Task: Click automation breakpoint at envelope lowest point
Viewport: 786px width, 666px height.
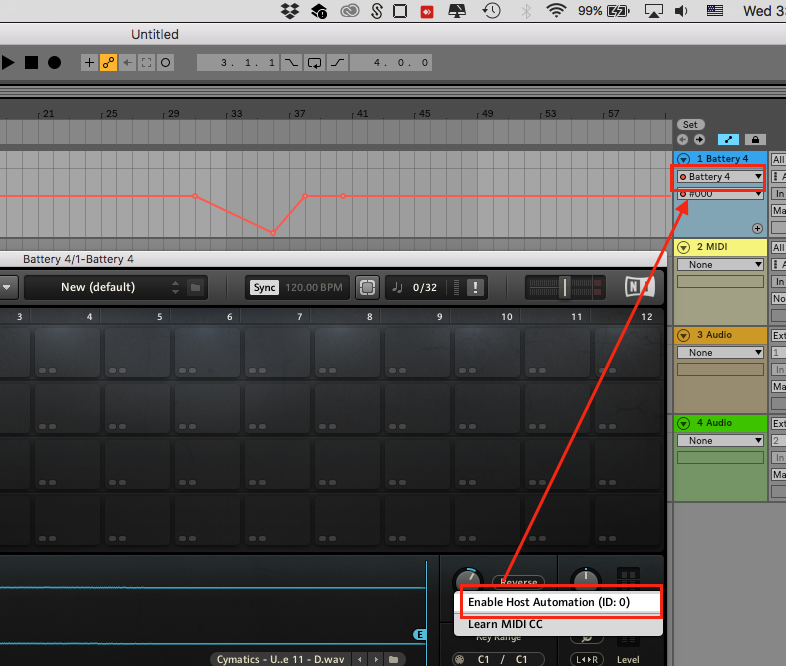Action: [273, 233]
